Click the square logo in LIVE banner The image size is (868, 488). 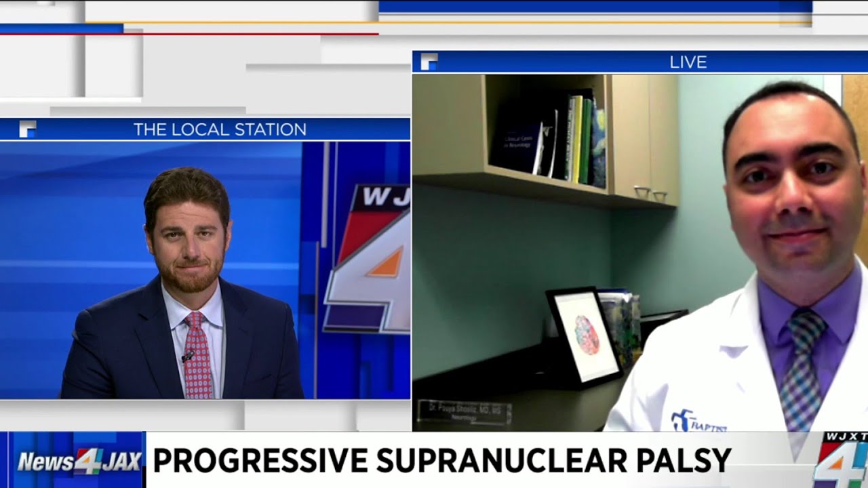(x=429, y=62)
